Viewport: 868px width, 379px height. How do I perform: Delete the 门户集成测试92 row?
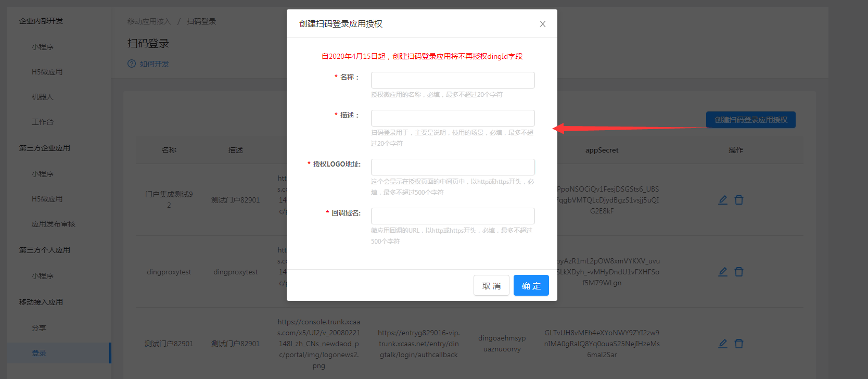[x=739, y=200]
